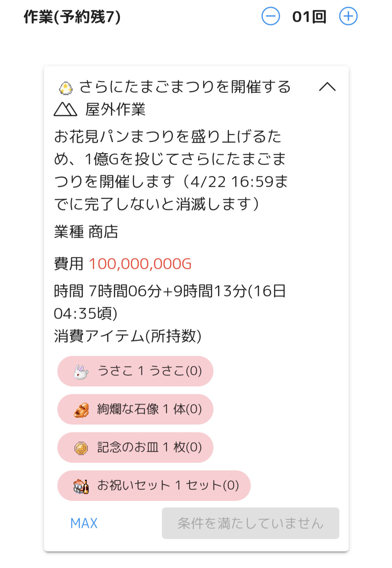The image size is (392, 568).
Task: Increase work count with plus button
Action: pyautogui.click(x=348, y=16)
